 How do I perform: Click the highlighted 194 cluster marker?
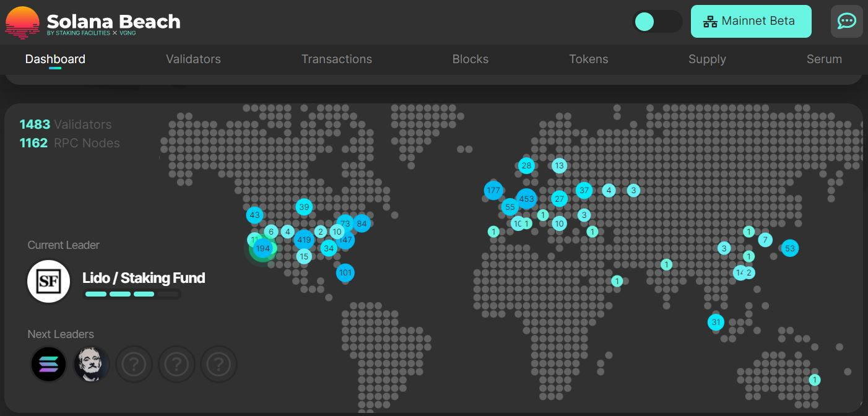tap(263, 248)
